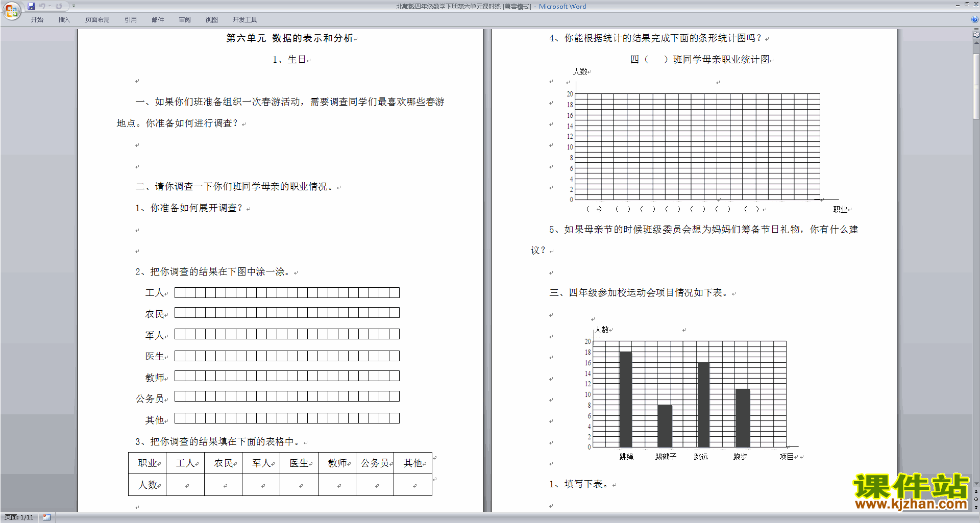
Task: Click the Undo arrow icon
Action: pyautogui.click(x=42, y=6)
